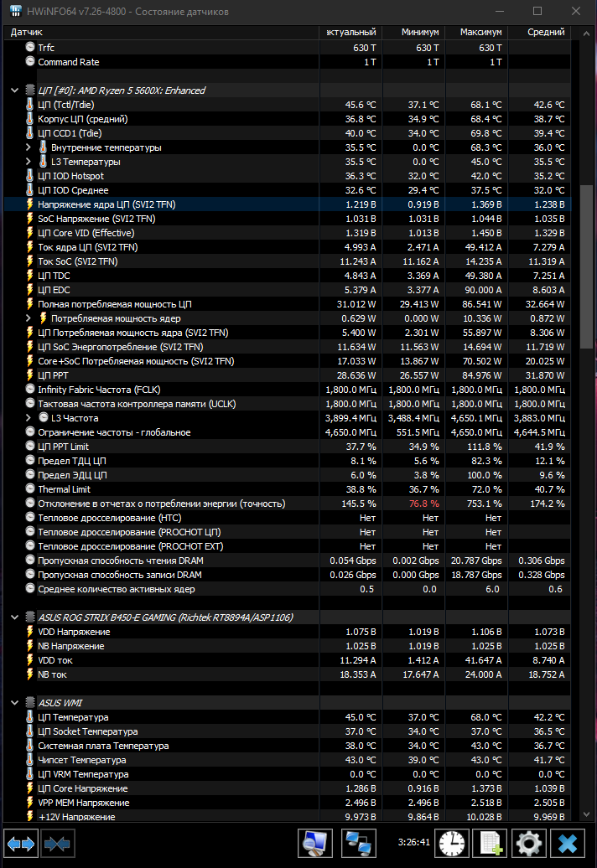This screenshot has height=868, width=597.
Task: Select the ЦП Socket Температура row
Action: point(288,731)
